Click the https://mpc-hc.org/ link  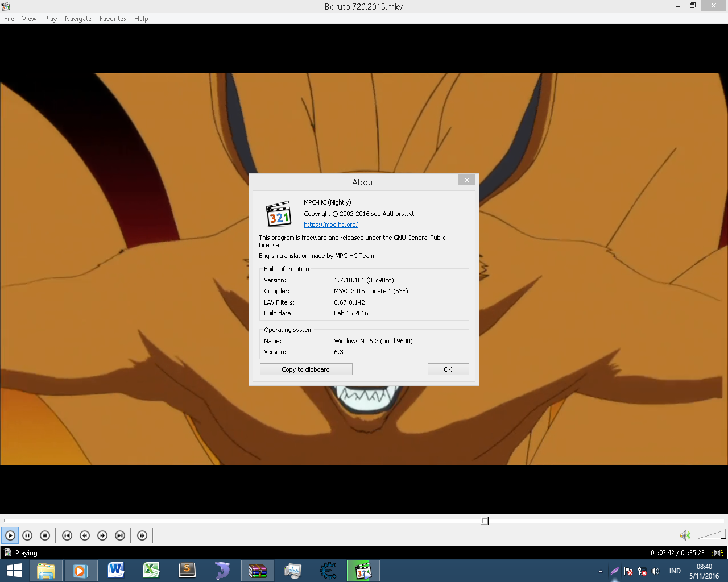330,225
